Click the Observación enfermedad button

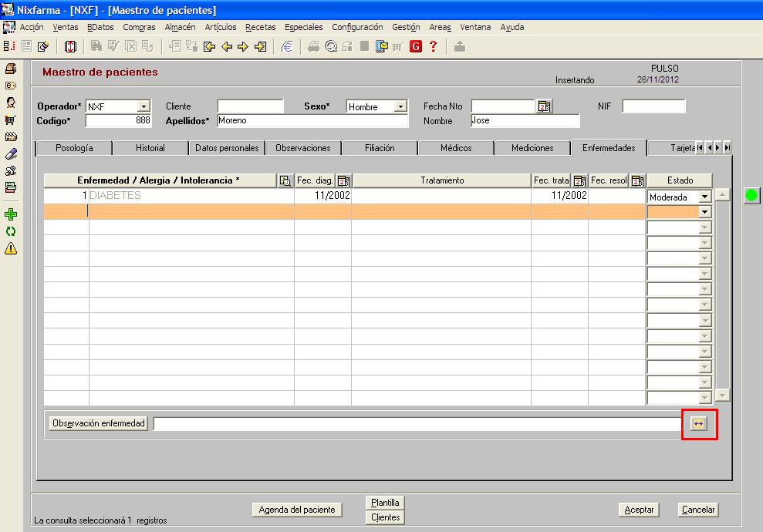98,423
